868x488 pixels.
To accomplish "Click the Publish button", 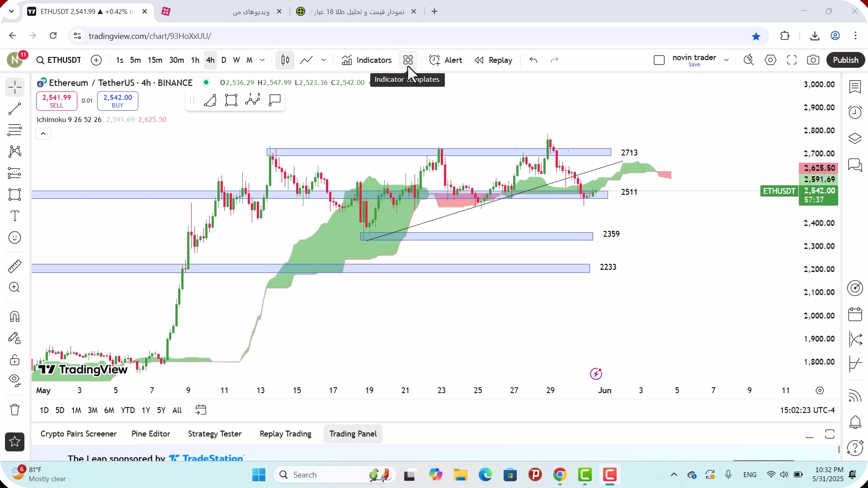I will pyautogui.click(x=845, y=60).
